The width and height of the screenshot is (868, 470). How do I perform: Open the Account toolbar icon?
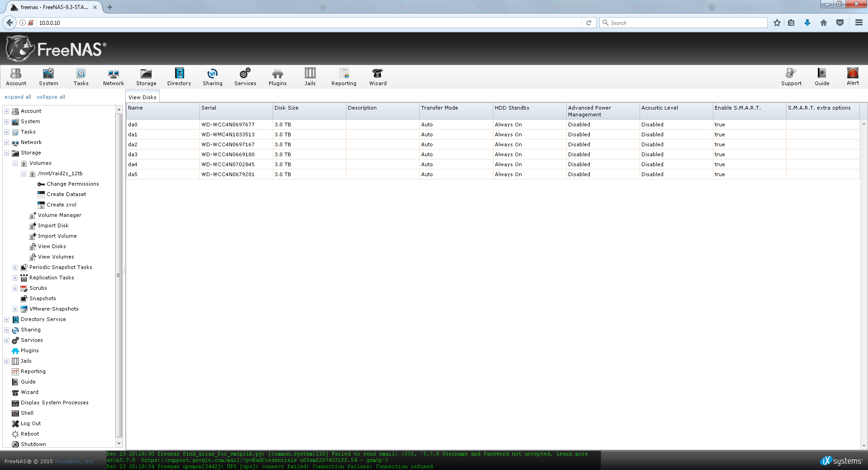coord(16,77)
